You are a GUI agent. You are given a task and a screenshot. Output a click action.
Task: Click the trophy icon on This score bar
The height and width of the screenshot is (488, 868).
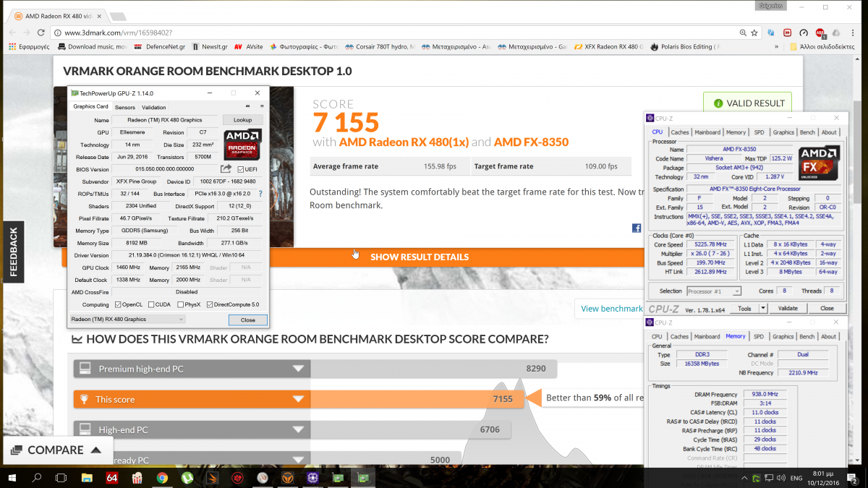[85, 399]
